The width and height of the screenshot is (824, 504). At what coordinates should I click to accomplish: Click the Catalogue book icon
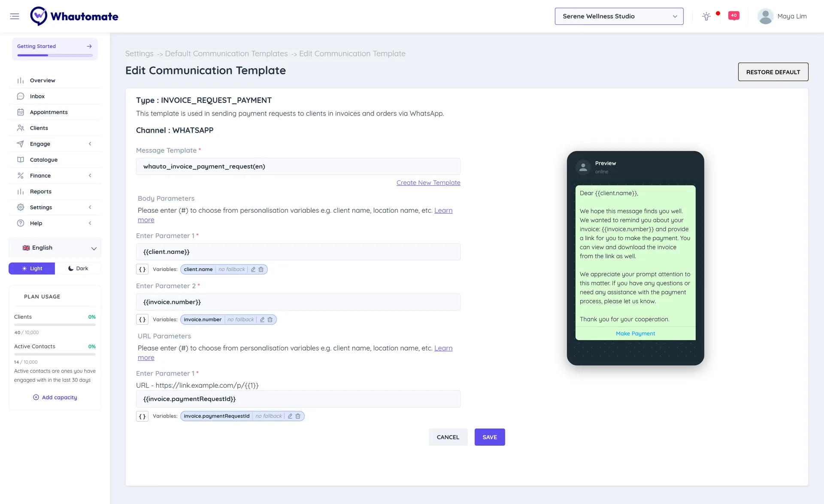[21, 160]
